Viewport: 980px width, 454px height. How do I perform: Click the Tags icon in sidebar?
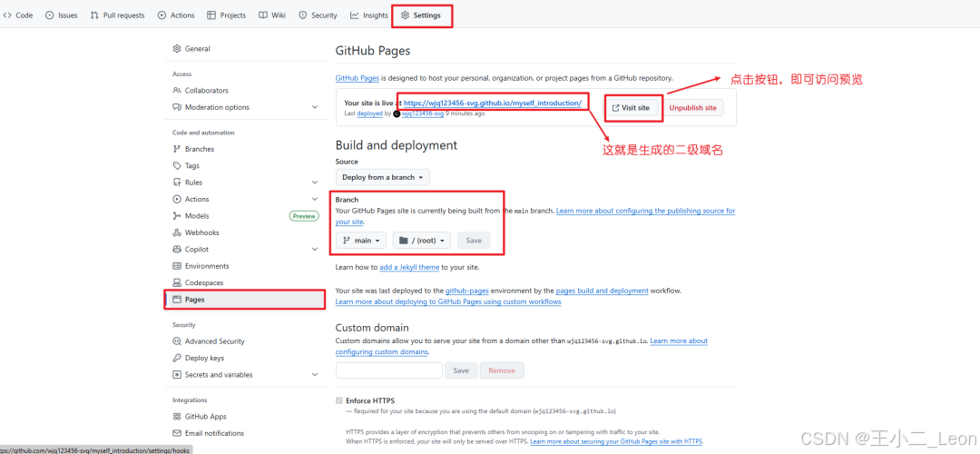tap(177, 166)
